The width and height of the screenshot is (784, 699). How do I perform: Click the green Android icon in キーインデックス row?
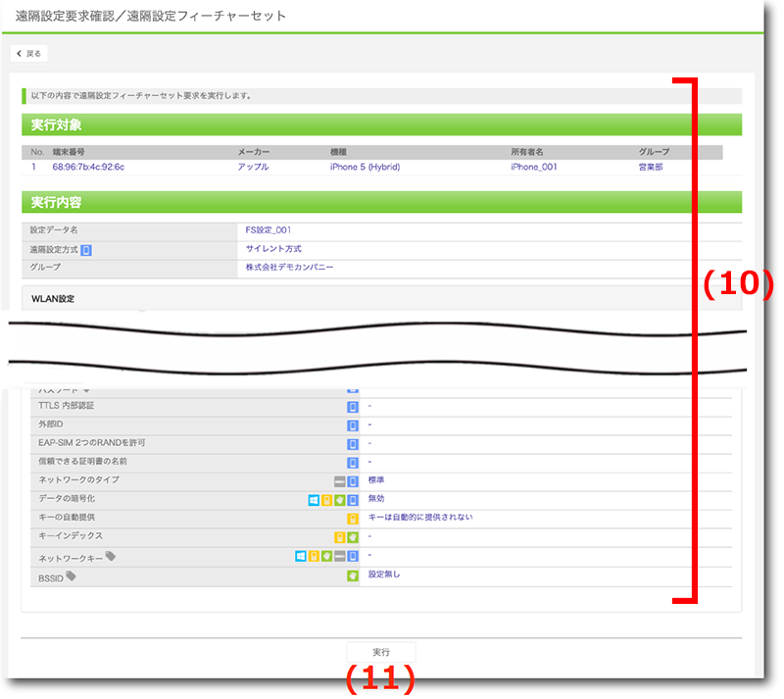coord(353,537)
